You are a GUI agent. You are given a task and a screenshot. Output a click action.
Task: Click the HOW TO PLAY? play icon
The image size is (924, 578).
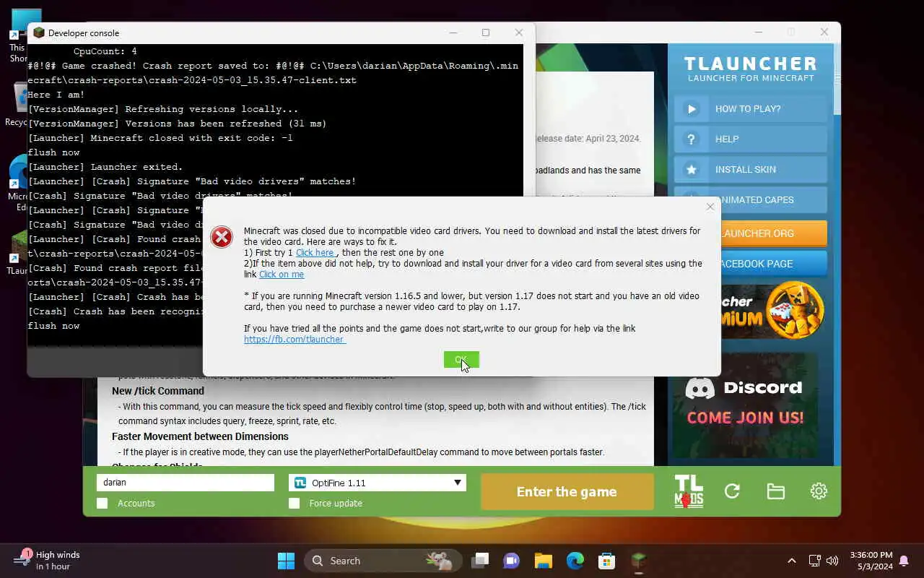[x=692, y=109]
